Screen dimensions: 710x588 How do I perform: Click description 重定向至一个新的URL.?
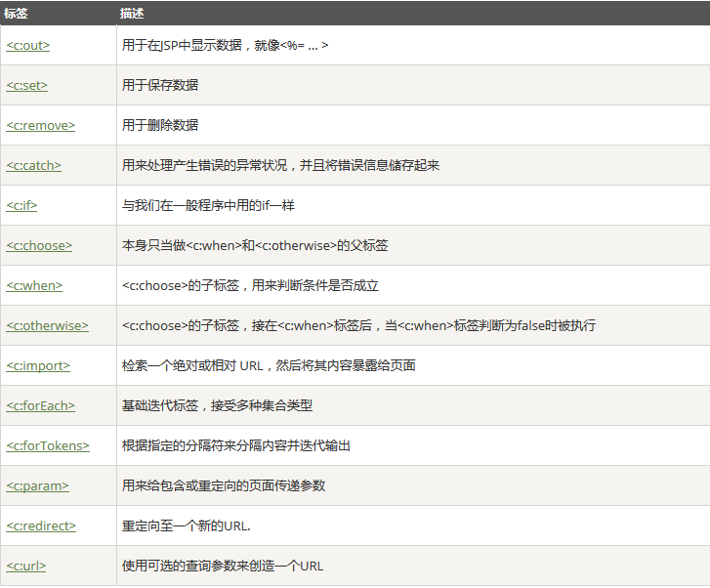click(x=187, y=525)
